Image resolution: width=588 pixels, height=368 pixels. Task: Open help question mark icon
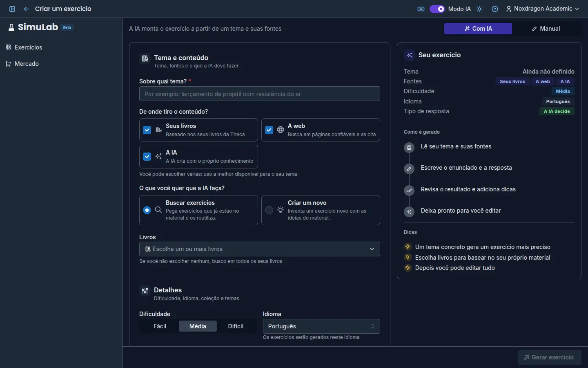point(495,9)
